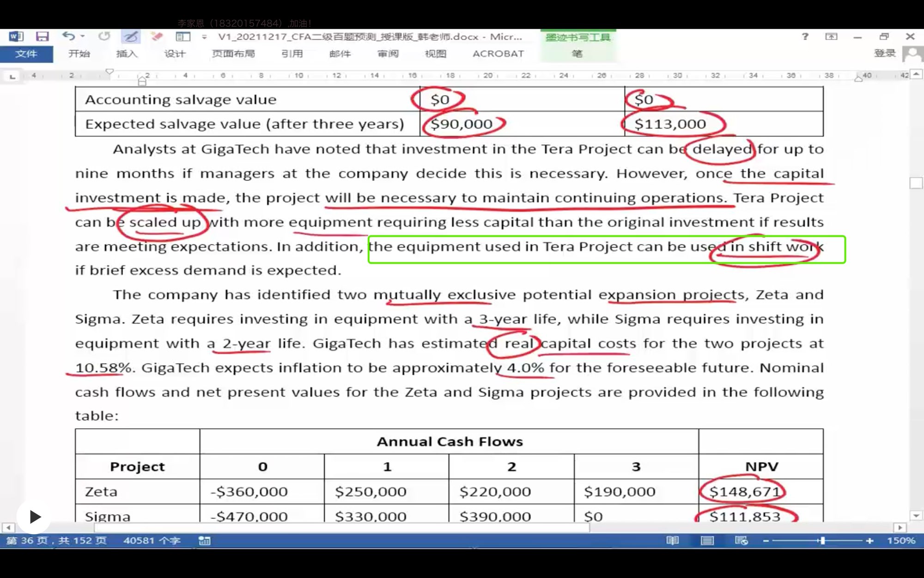Click the zoom out minus button
The image size is (924, 578).
[766, 541]
